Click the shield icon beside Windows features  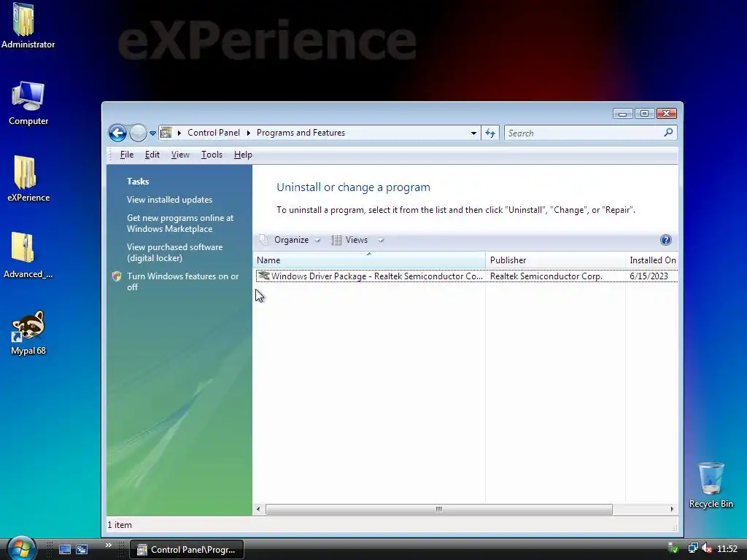[117, 276]
